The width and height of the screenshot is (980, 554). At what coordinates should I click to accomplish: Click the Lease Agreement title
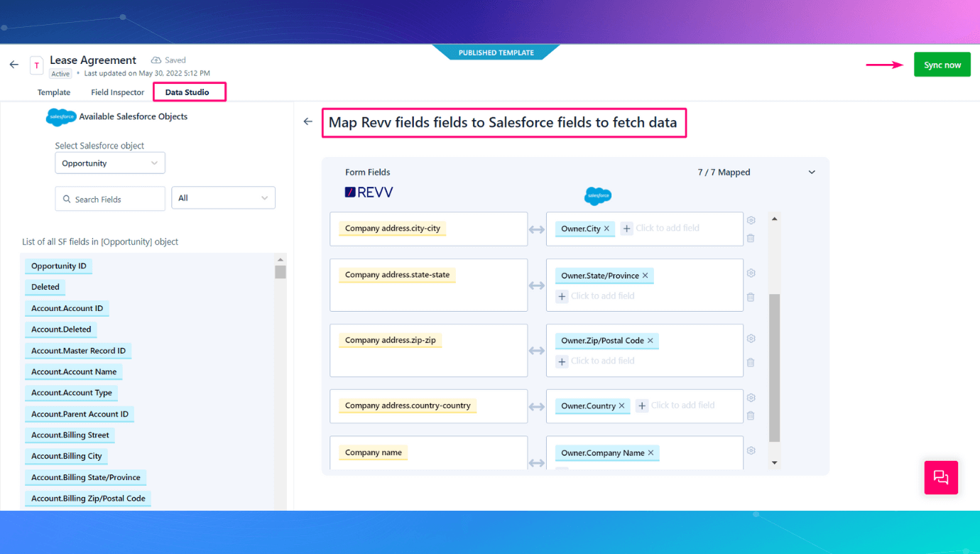click(x=93, y=60)
